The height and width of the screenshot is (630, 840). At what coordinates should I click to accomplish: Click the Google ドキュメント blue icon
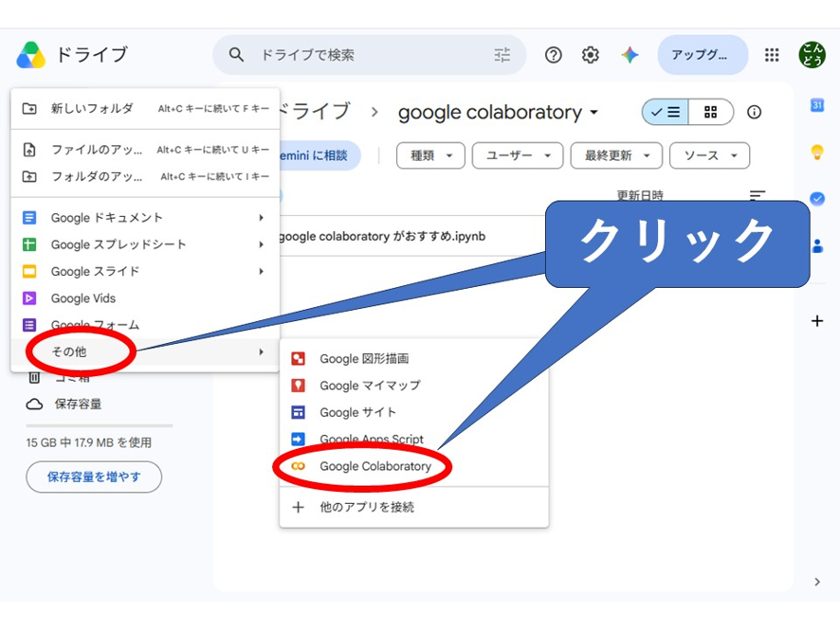click(29, 218)
